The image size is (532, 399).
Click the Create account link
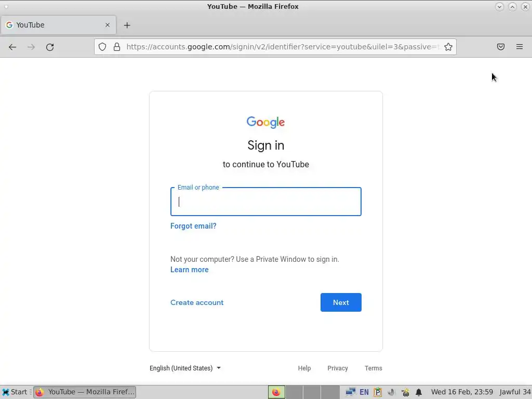pyautogui.click(x=197, y=302)
